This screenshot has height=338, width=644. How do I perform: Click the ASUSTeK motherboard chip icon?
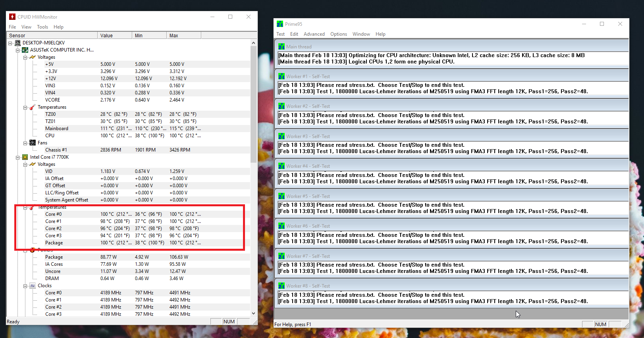[x=25, y=50]
